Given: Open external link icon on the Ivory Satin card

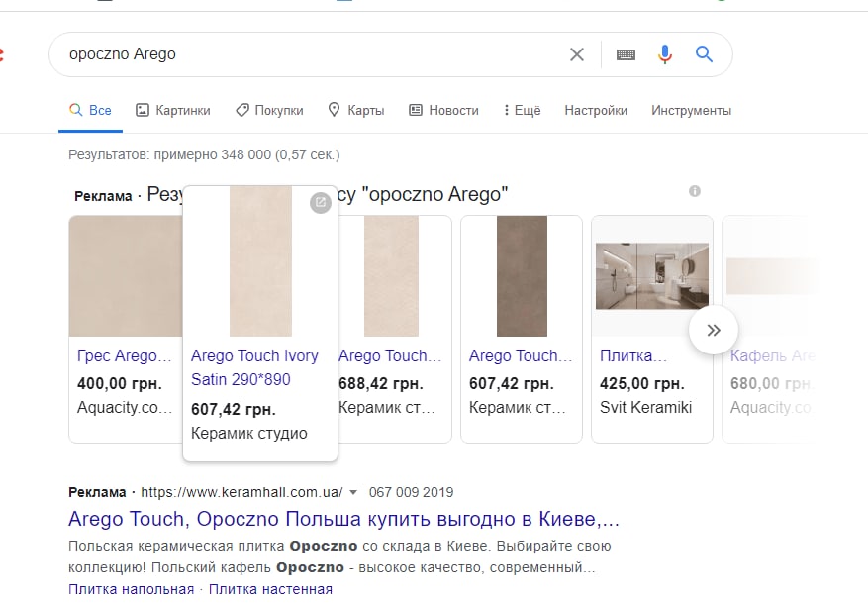Looking at the screenshot, I should click(320, 203).
